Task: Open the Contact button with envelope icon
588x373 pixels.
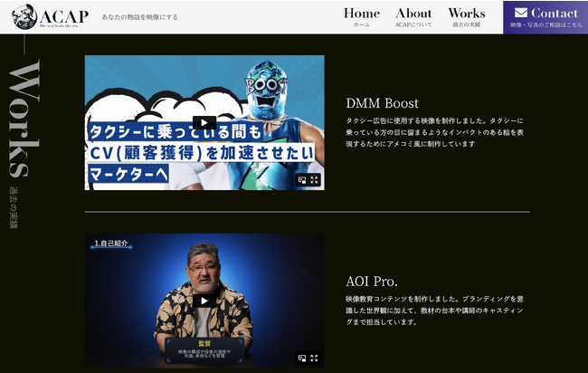Action: (x=545, y=17)
